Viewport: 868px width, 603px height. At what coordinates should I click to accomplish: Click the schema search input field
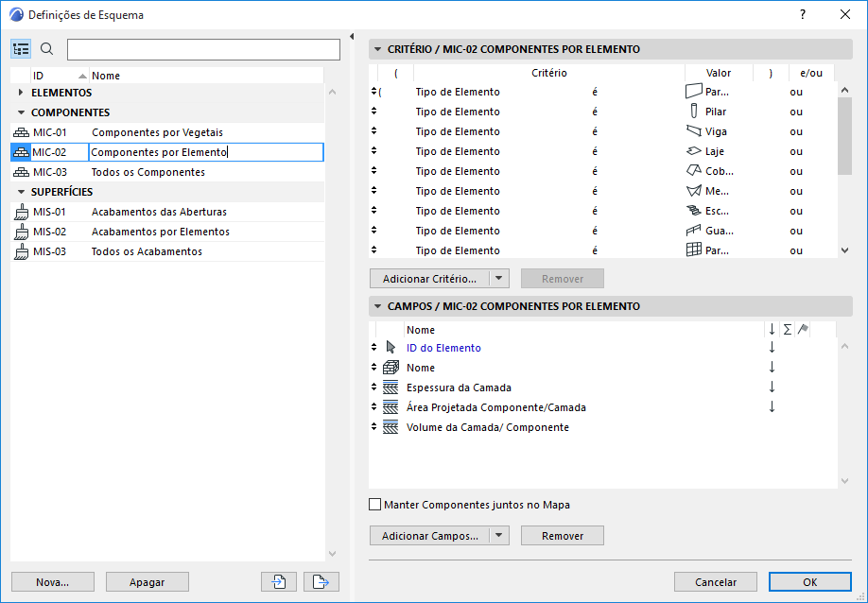point(203,49)
